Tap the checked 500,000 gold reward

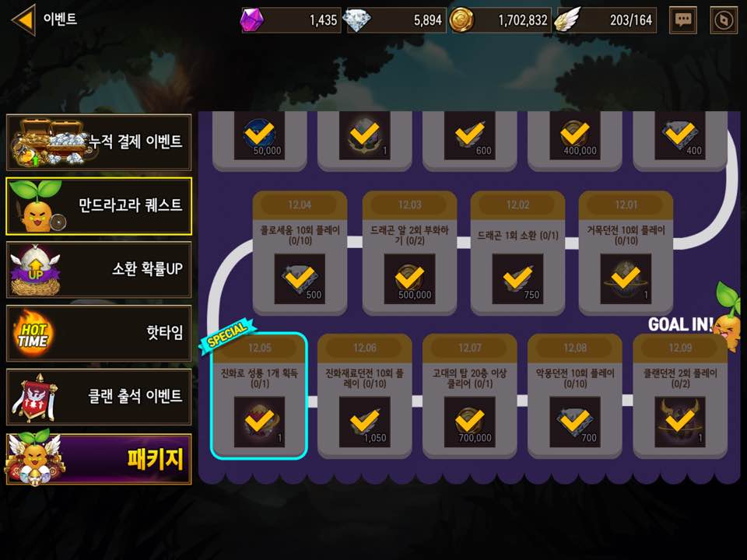pyautogui.click(x=409, y=278)
